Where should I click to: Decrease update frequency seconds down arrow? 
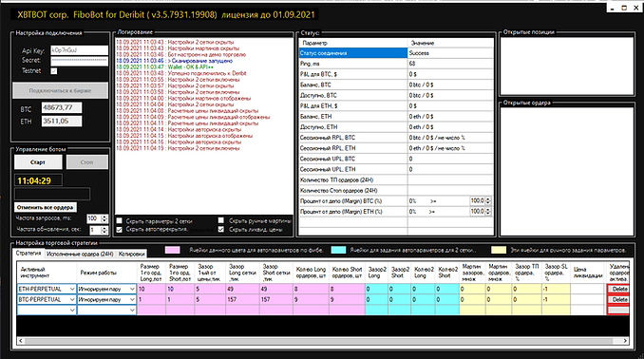click(104, 232)
